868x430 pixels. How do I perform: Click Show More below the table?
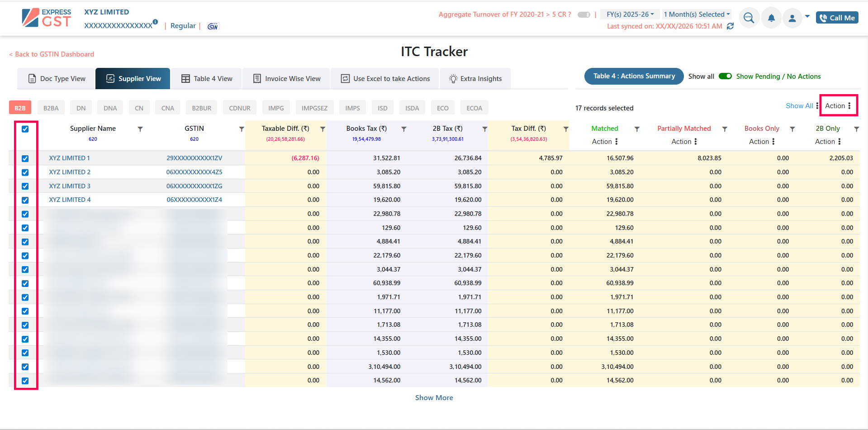tap(434, 397)
